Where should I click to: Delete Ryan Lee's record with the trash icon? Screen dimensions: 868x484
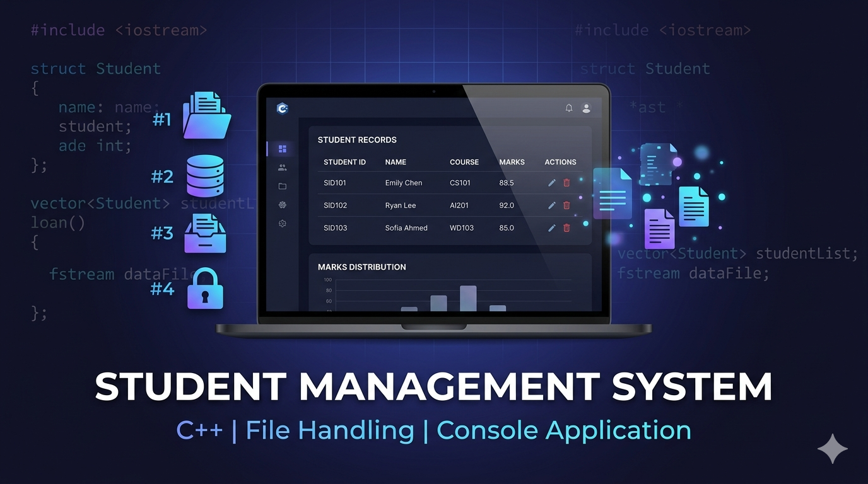click(x=566, y=205)
